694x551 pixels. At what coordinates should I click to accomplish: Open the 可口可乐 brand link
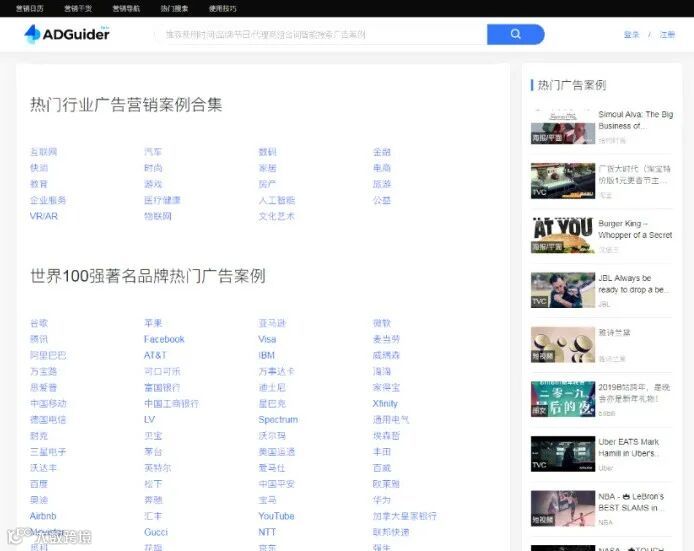tap(162, 371)
